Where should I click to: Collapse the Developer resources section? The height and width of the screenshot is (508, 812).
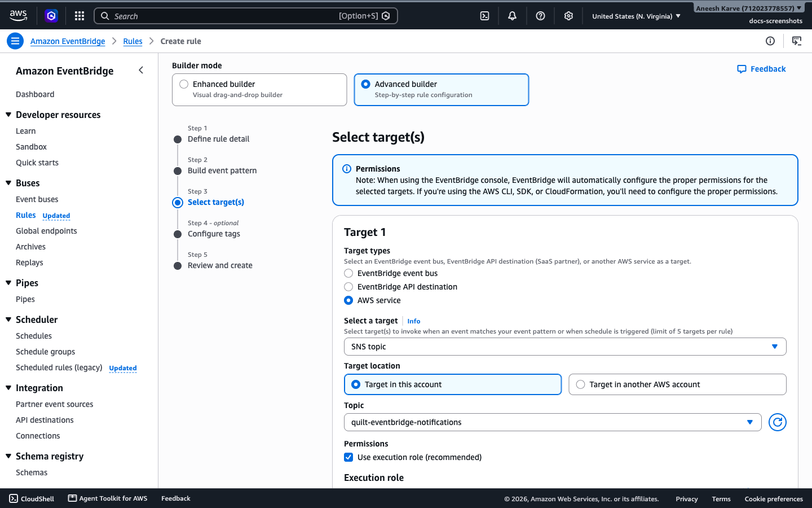(x=8, y=115)
